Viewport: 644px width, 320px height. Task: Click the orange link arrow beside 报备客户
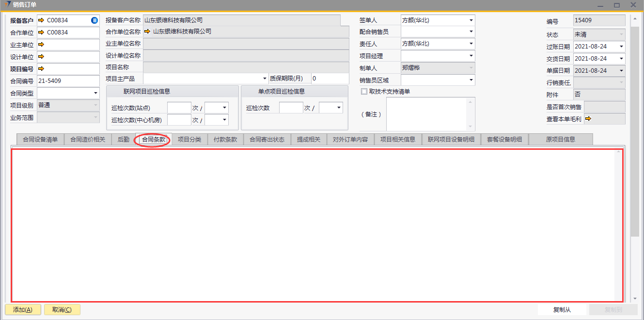pyautogui.click(x=41, y=20)
